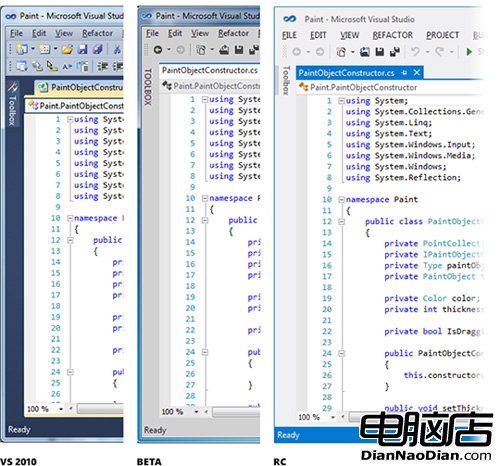Click green Start debugging arrow in RC window
This screenshot has height=466, width=500.
(469, 52)
